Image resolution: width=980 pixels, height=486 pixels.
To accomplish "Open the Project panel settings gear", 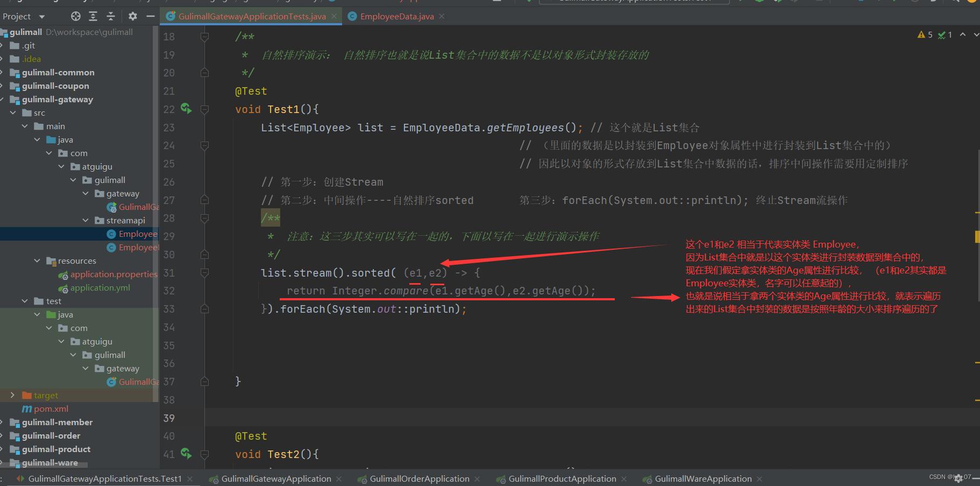I will [133, 16].
